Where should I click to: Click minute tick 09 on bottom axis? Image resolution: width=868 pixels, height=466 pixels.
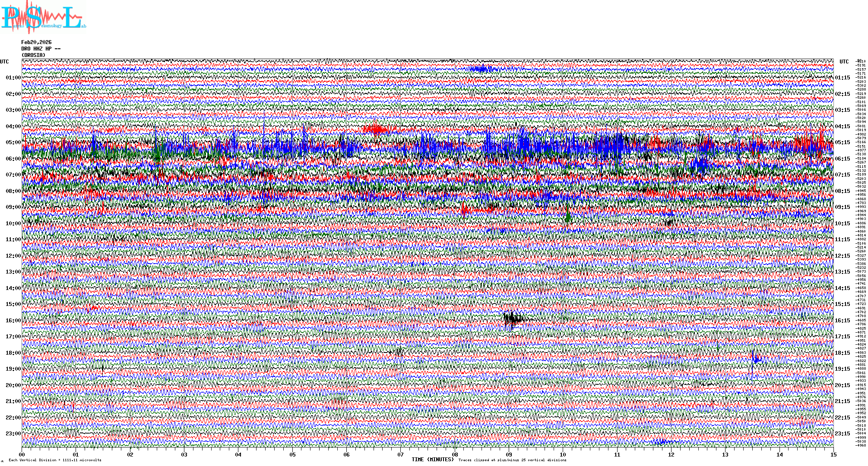click(x=509, y=454)
